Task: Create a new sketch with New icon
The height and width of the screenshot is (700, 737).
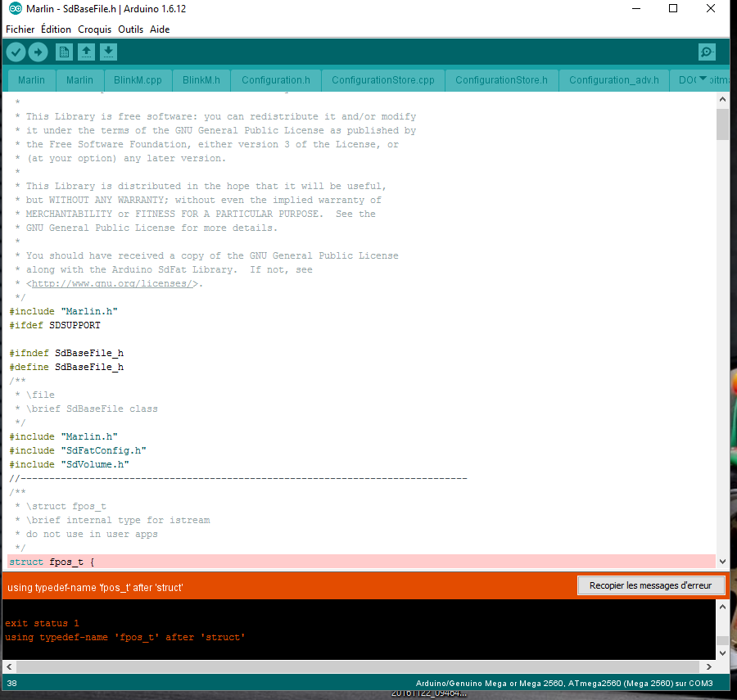Action: point(64,52)
